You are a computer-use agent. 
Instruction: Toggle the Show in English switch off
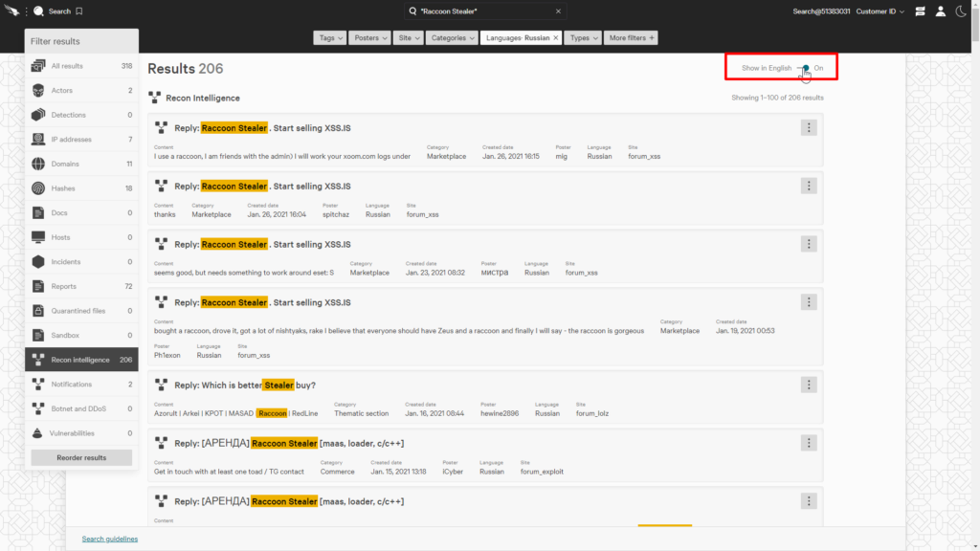pos(804,68)
